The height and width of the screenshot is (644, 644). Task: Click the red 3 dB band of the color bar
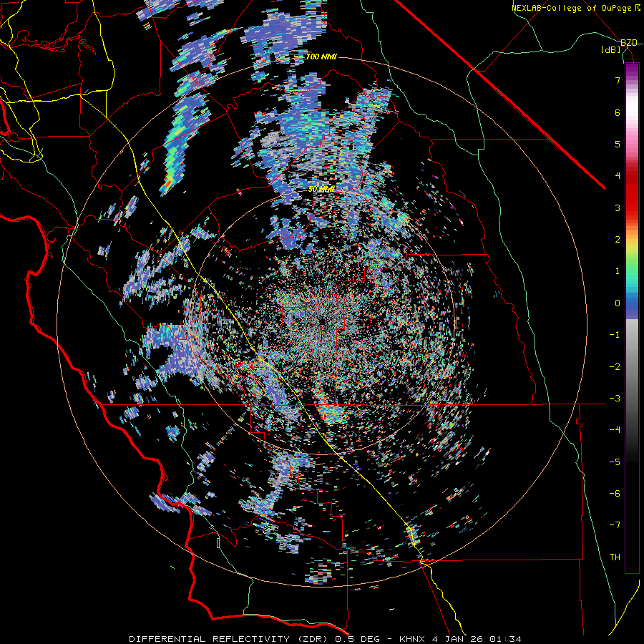[x=632, y=208]
